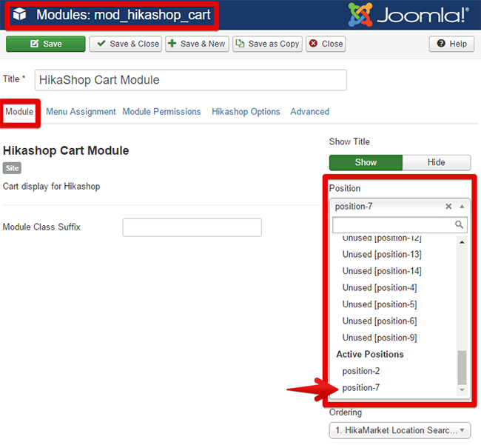
Task: Click the selected position-7 dropdown field
Action: pyautogui.click(x=400, y=207)
